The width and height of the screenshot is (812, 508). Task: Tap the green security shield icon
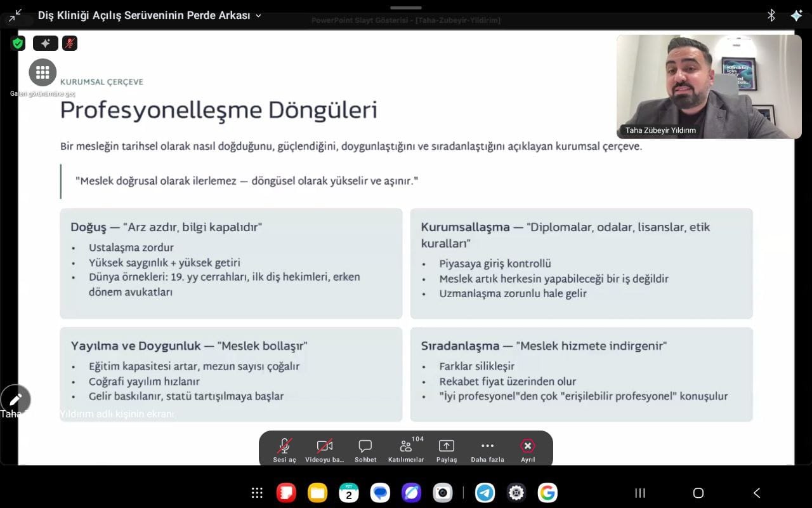click(x=18, y=43)
